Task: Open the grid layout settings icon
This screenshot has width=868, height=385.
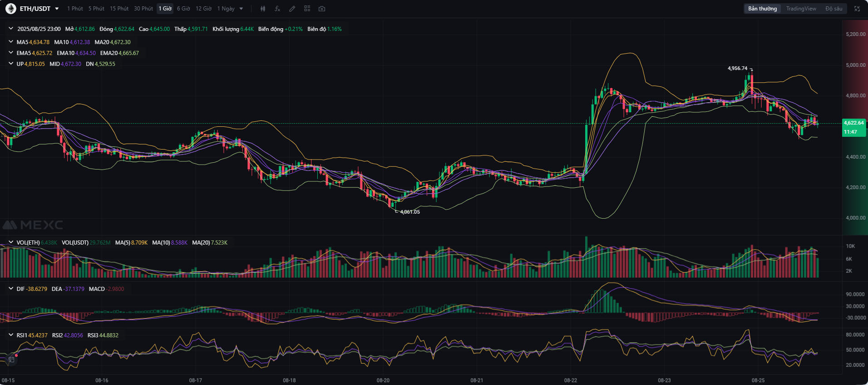Action: pos(307,9)
